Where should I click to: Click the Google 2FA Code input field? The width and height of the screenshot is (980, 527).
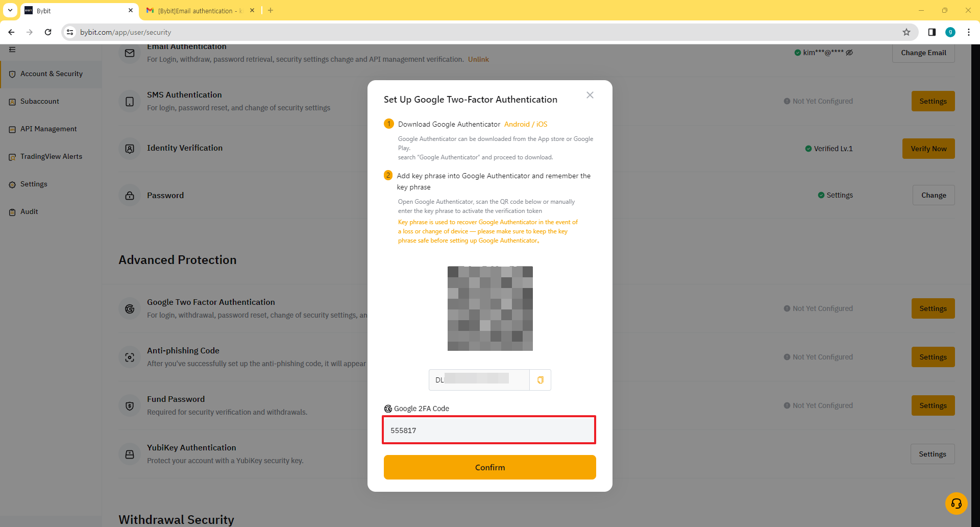coord(489,430)
